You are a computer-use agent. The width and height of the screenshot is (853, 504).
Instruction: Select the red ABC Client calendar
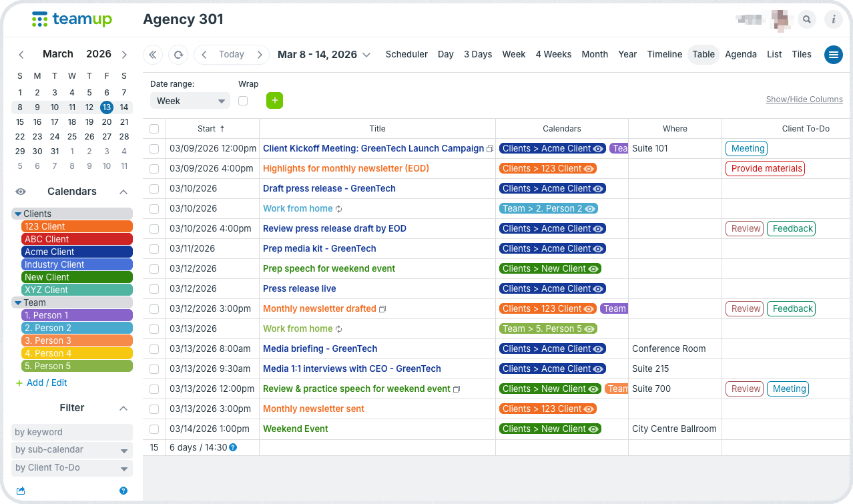77,239
